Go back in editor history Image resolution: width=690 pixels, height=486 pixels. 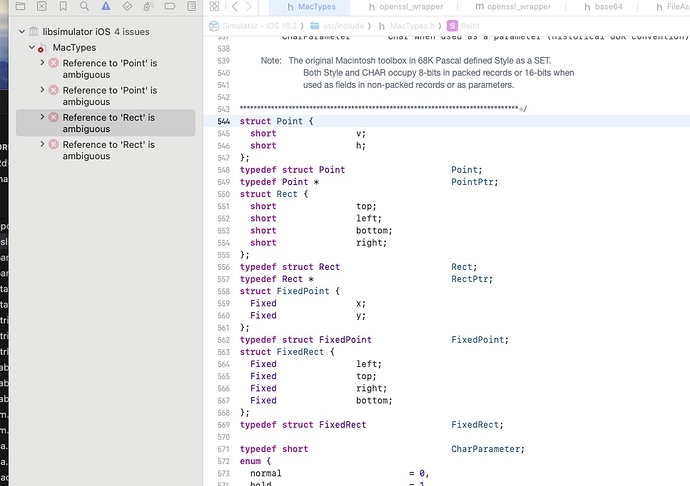tap(235, 6)
